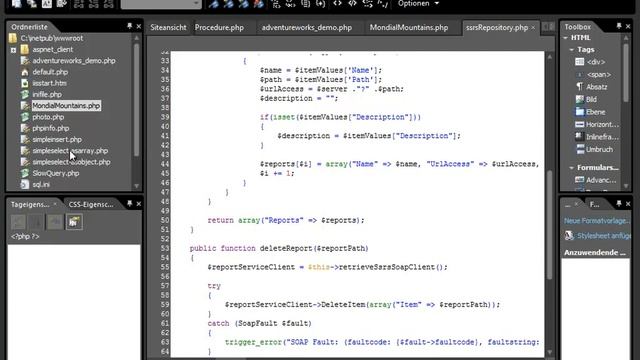Collapse the HTML section in Toolbox
Viewport: 640px width, 360px height.
[x=566, y=38]
